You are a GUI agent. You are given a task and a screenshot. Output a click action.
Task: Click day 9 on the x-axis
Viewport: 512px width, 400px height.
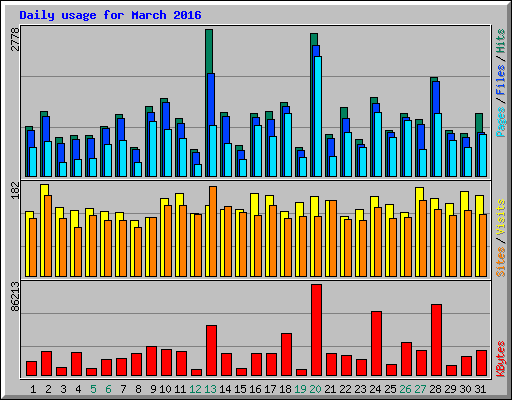pos(153,389)
